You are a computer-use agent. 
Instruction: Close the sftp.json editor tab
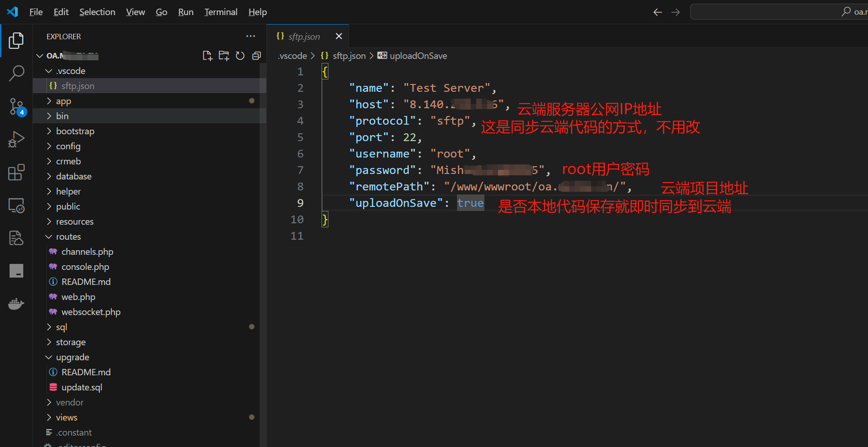(x=339, y=36)
